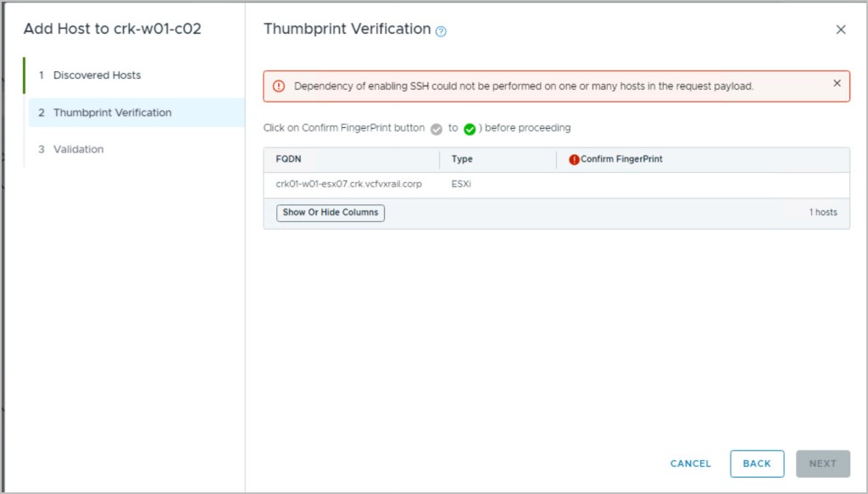Click the BACK button
868x494 pixels.
click(x=756, y=463)
